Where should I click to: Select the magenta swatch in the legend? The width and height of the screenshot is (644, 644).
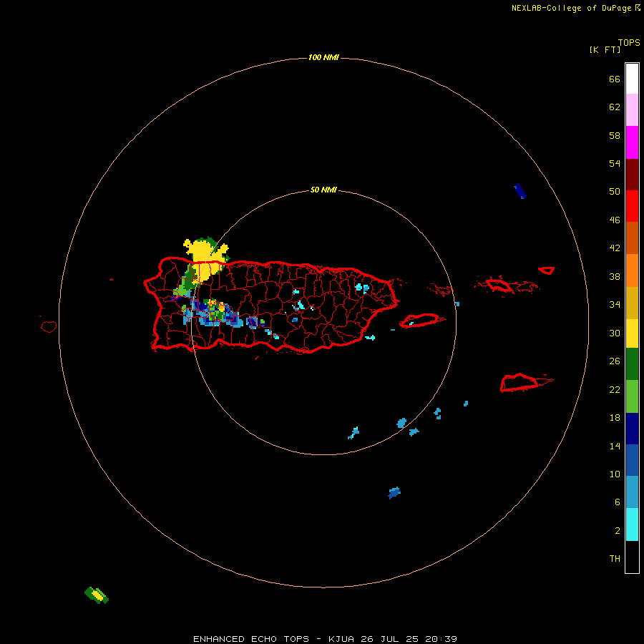(x=632, y=142)
